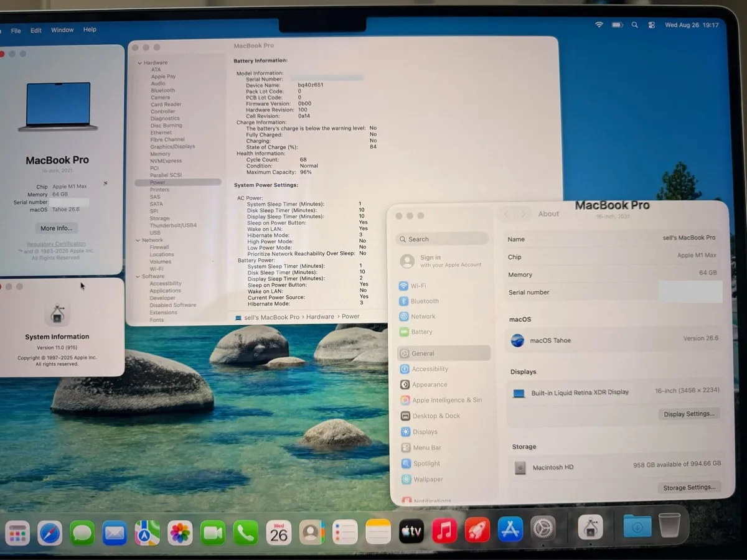747x560 pixels.
Task: Open Launchpad in the Dock
Action: (17, 533)
